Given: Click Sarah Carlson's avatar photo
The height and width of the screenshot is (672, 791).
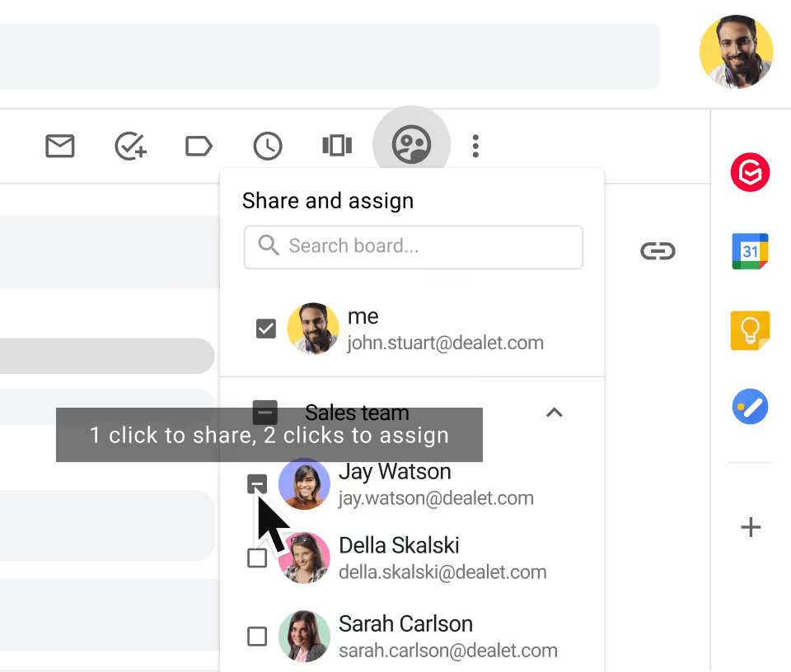Looking at the screenshot, I should pyautogui.click(x=304, y=637).
